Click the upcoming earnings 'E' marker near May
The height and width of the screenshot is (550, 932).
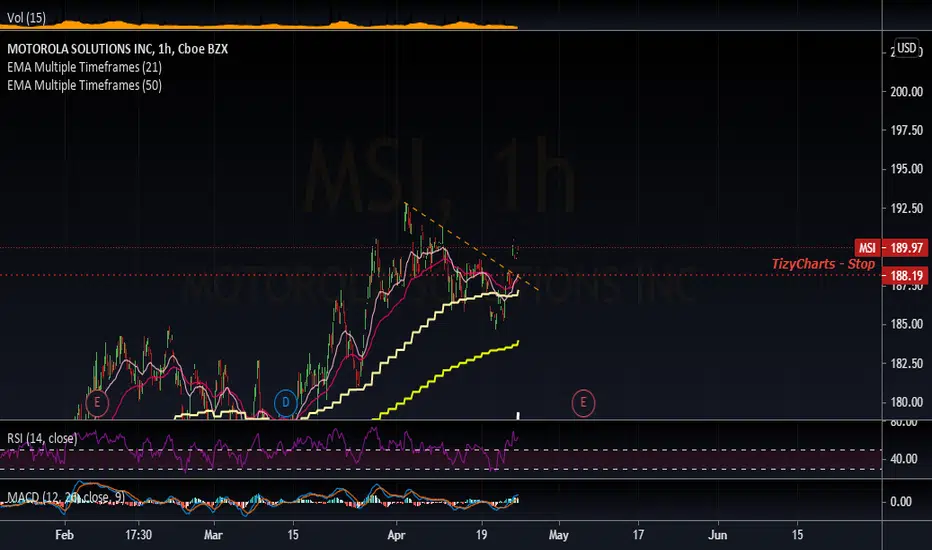click(583, 403)
